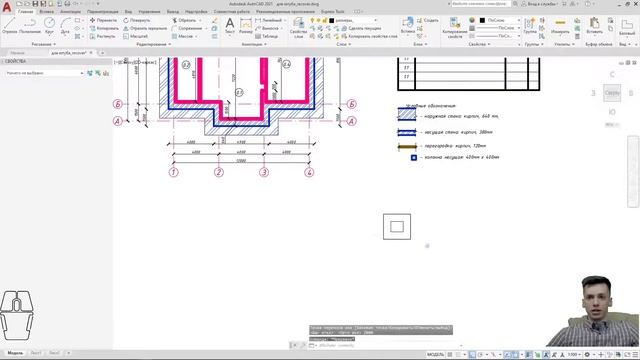640x360 pixels.
Task: Click the rectangle tool icon in Рисование panel
Action: click(78, 20)
